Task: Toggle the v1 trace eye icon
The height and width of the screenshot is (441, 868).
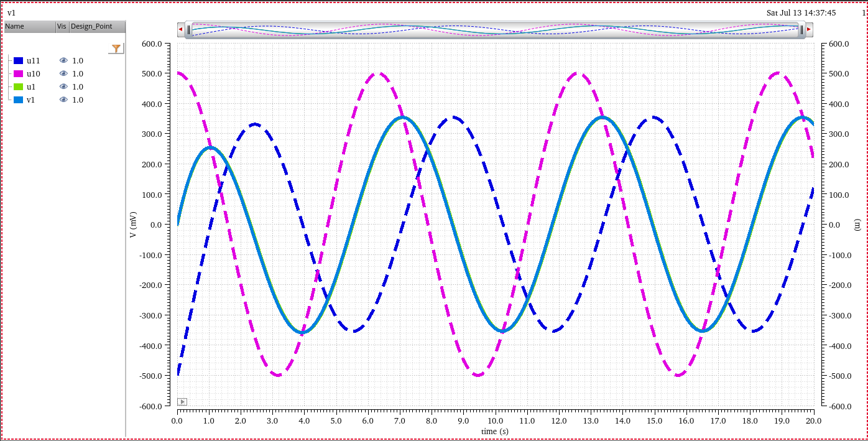Action: pyautogui.click(x=63, y=100)
